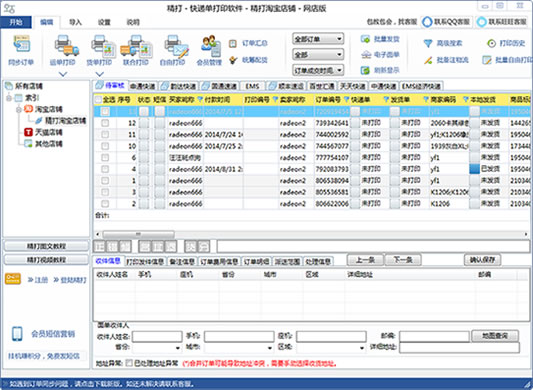Click the 刷新显示 refresh display icon
This screenshot has width=533, height=390.
(x=365, y=70)
